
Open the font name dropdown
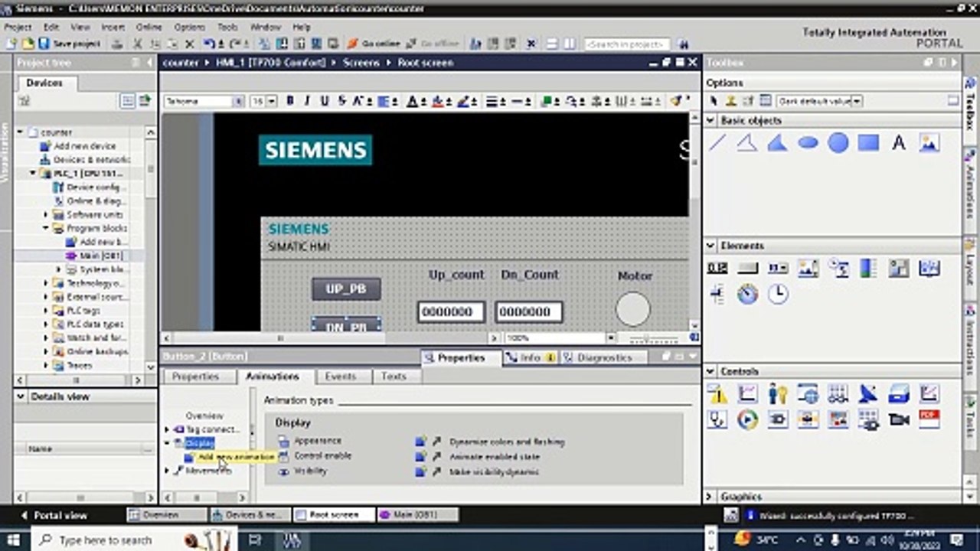239,101
